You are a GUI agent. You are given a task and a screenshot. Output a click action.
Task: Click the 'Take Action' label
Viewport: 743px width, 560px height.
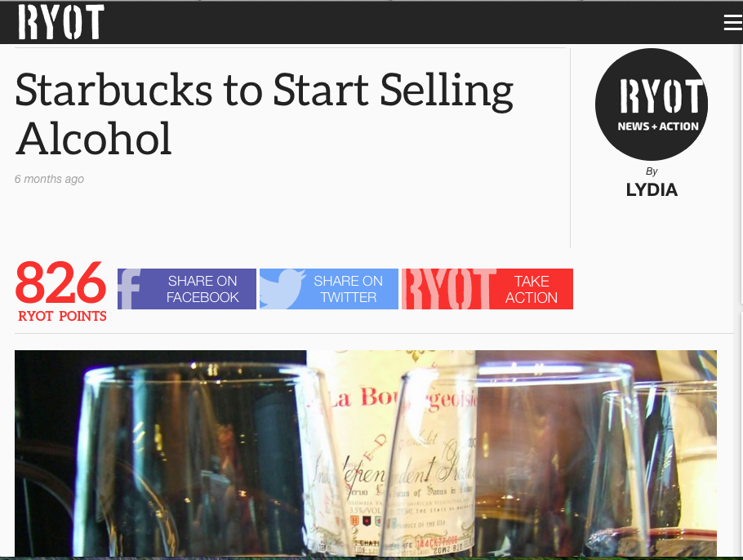(x=532, y=290)
